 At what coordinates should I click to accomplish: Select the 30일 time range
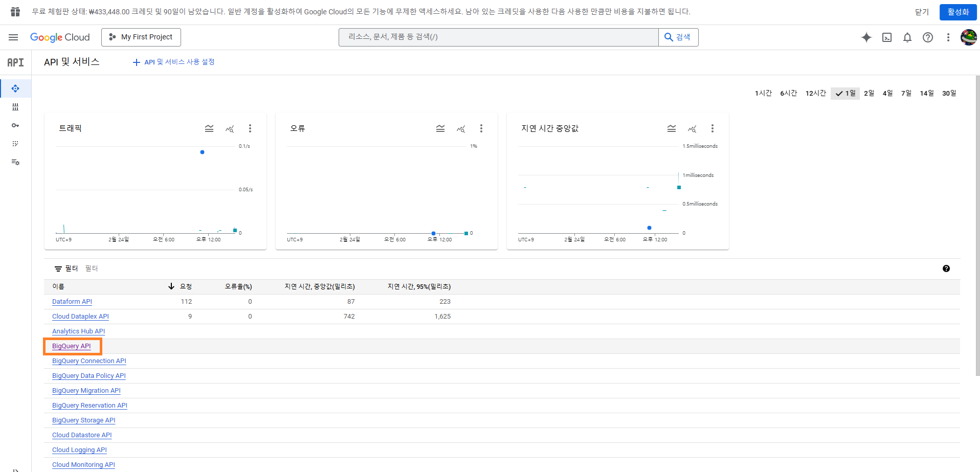949,93
